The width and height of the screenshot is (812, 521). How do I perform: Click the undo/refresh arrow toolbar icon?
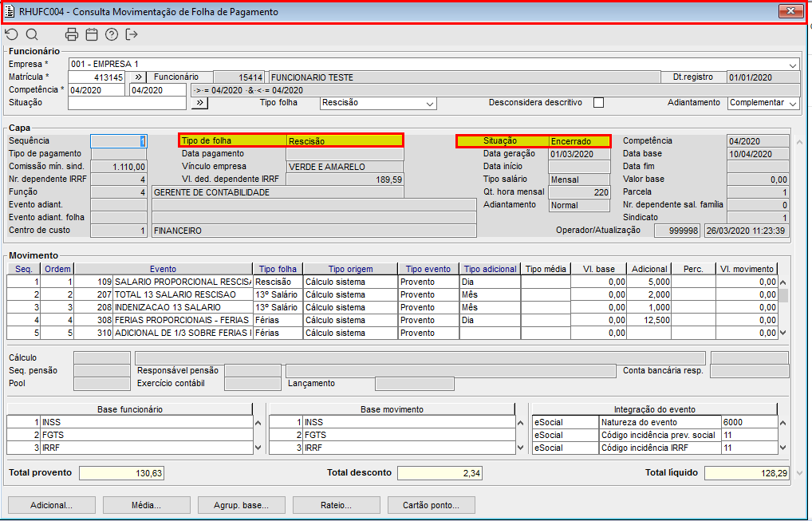11,34
